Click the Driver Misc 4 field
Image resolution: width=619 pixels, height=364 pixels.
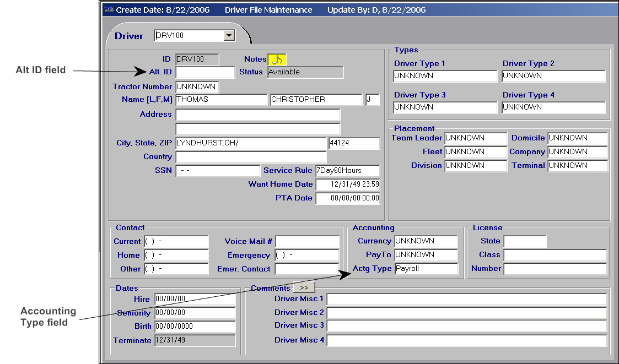[467, 340]
